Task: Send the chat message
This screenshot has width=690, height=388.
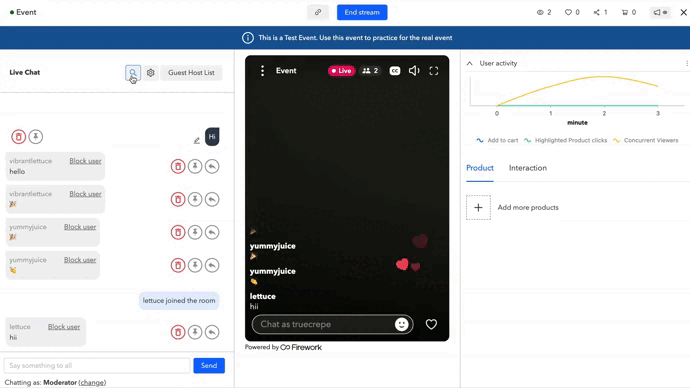Action: coord(209,366)
